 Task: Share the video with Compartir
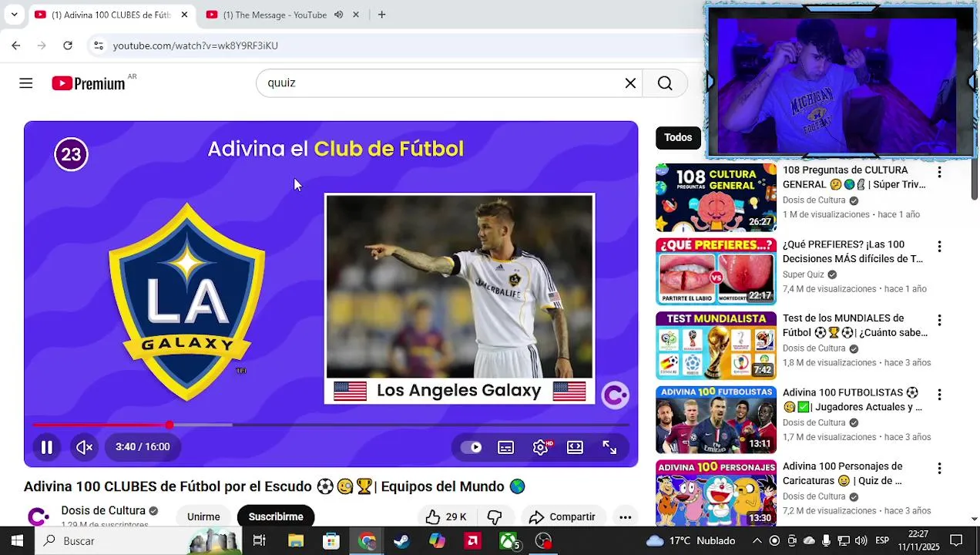(562, 517)
